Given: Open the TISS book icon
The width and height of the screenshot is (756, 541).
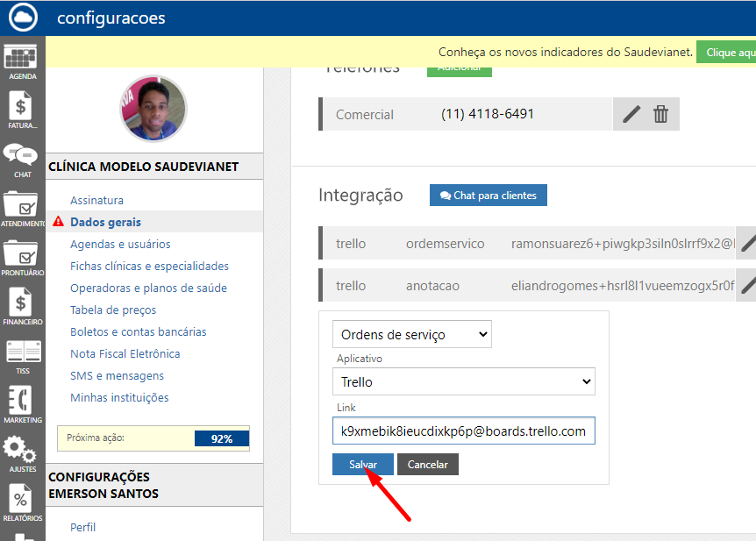Looking at the screenshot, I should tap(23, 352).
